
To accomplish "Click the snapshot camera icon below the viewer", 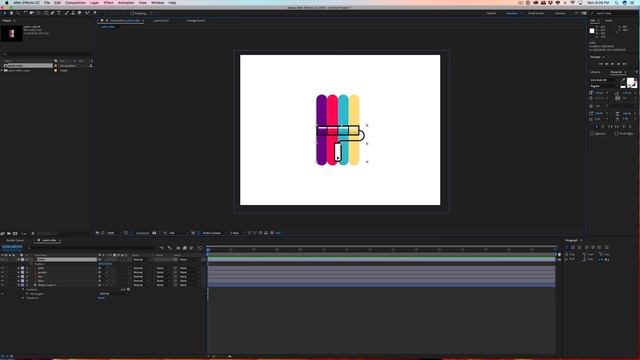I will (154, 233).
